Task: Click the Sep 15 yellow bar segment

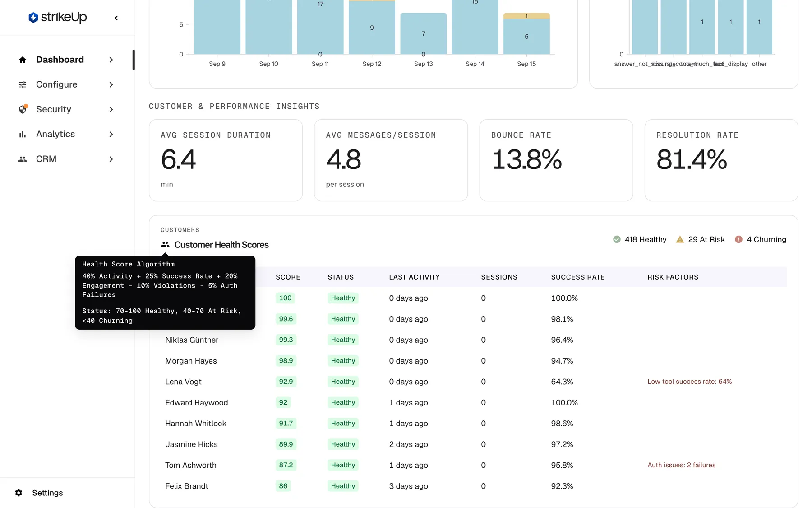Action: coord(526,16)
